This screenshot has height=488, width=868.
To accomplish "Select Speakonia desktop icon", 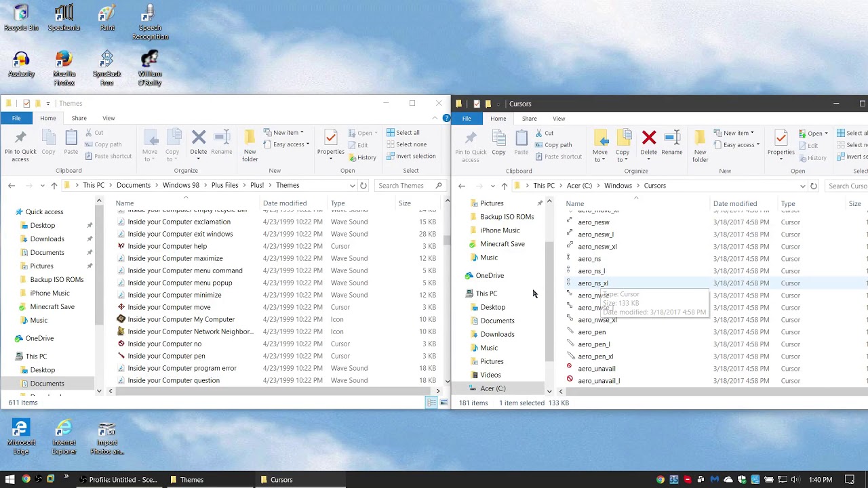I will point(64,18).
